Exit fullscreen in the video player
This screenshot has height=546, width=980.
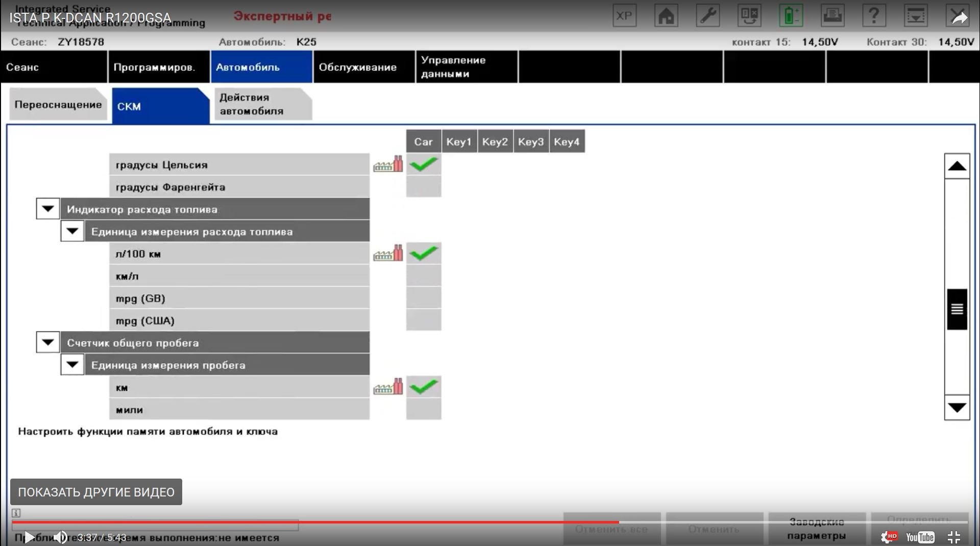(x=953, y=537)
